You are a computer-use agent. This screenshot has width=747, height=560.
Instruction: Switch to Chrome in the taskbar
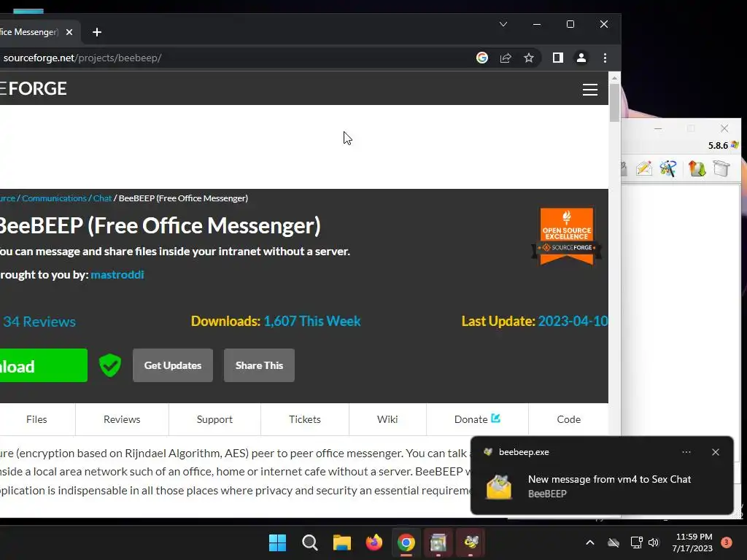(x=406, y=542)
